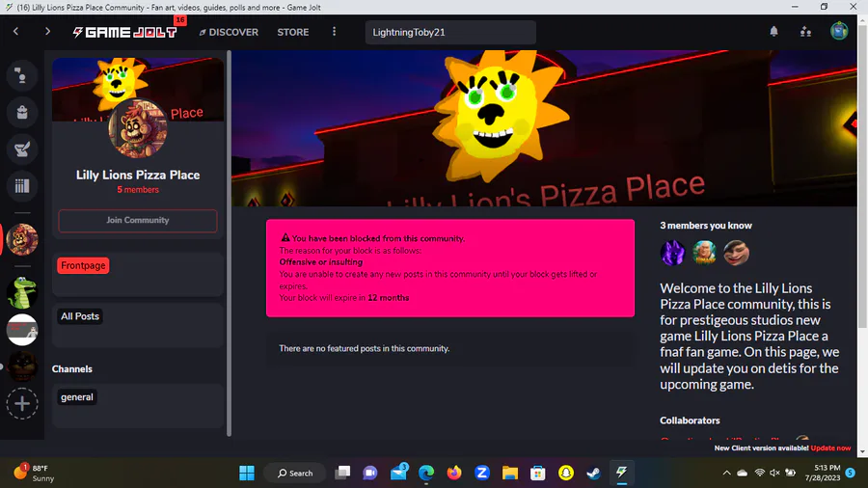The image size is (868, 488).
Task: Click the community sidebar scrollbar
Action: [x=229, y=243]
